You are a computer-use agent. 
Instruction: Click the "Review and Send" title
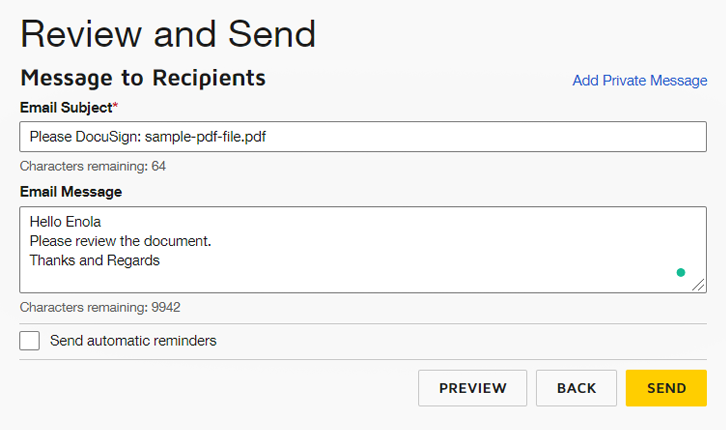(x=168, y=34)
